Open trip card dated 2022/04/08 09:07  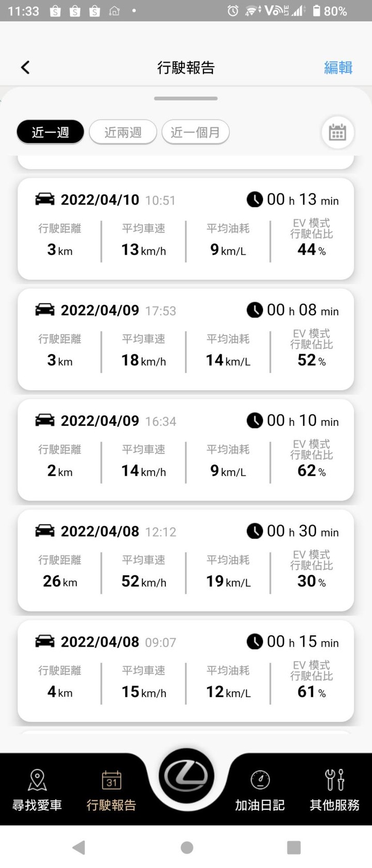point(186,670)
